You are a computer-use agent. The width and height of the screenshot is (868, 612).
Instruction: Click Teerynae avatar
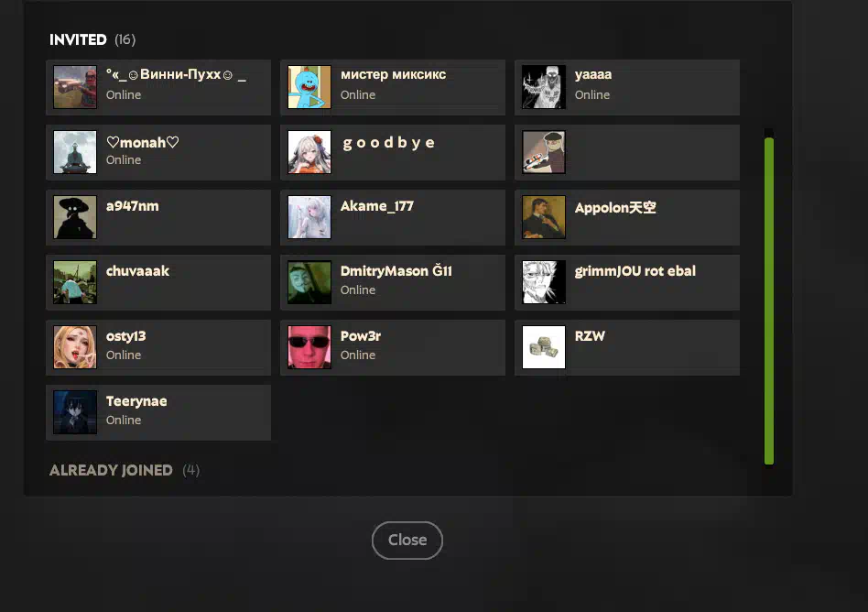pyautogui.click(x=75, y=412)
